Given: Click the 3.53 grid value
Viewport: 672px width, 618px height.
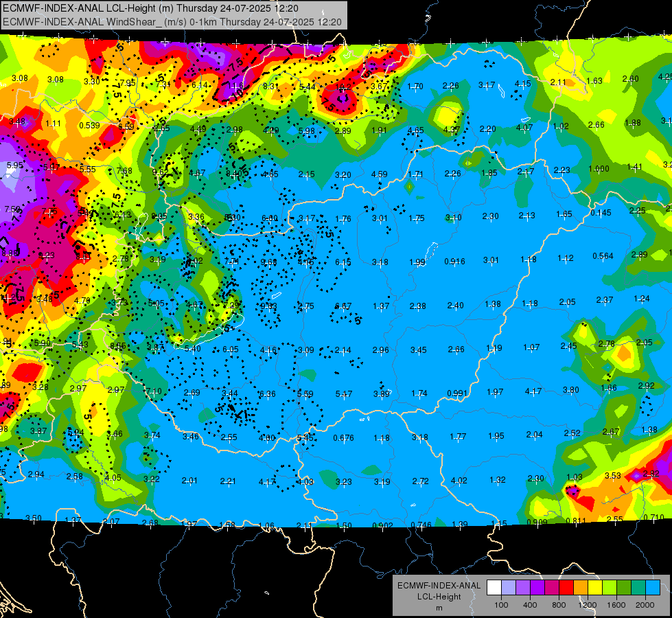Looking at the screenshot, I should click(x=613, y=476).
